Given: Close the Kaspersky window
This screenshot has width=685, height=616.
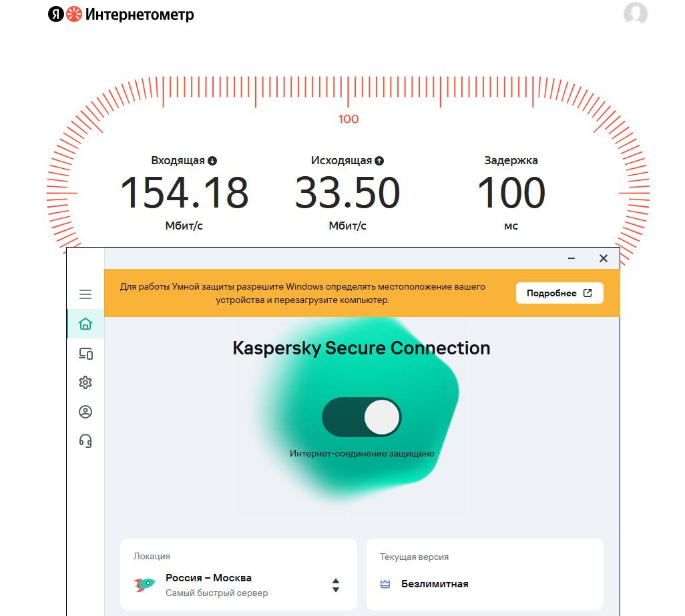Looking at the screenshot, I should coord(604,258).
